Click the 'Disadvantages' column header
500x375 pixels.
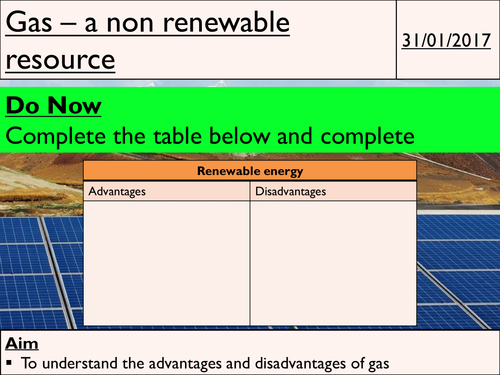click(290, 191)
